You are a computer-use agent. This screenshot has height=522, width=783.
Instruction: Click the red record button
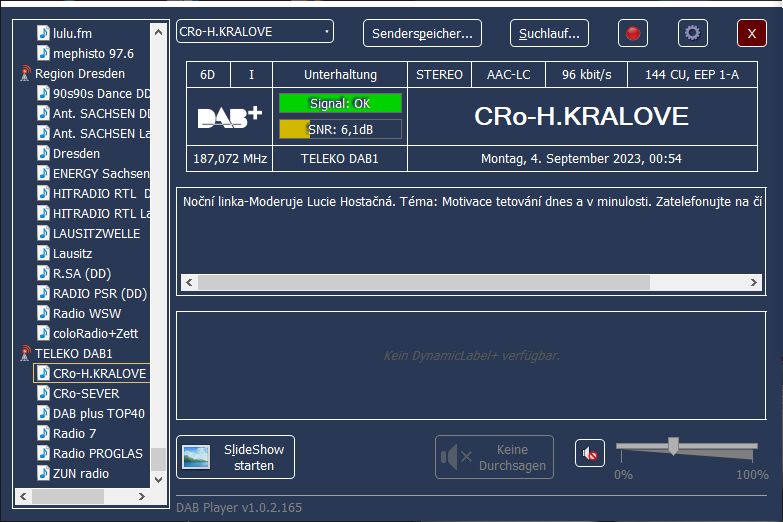tap(633, 33)
